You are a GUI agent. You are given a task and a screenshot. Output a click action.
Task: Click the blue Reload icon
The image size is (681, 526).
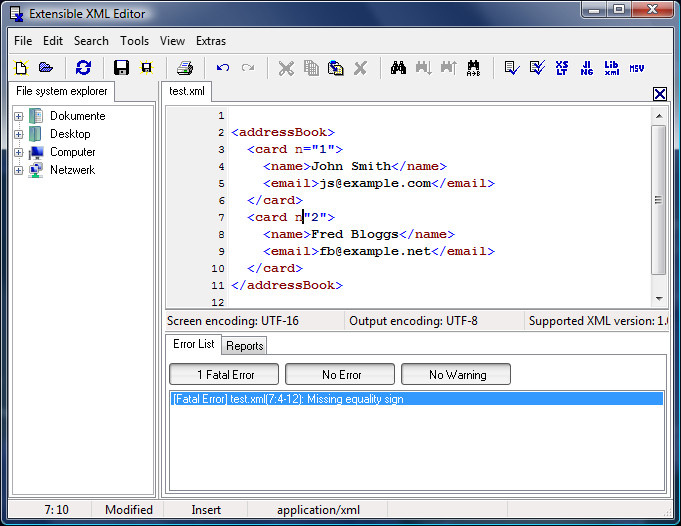coord(83,68)
